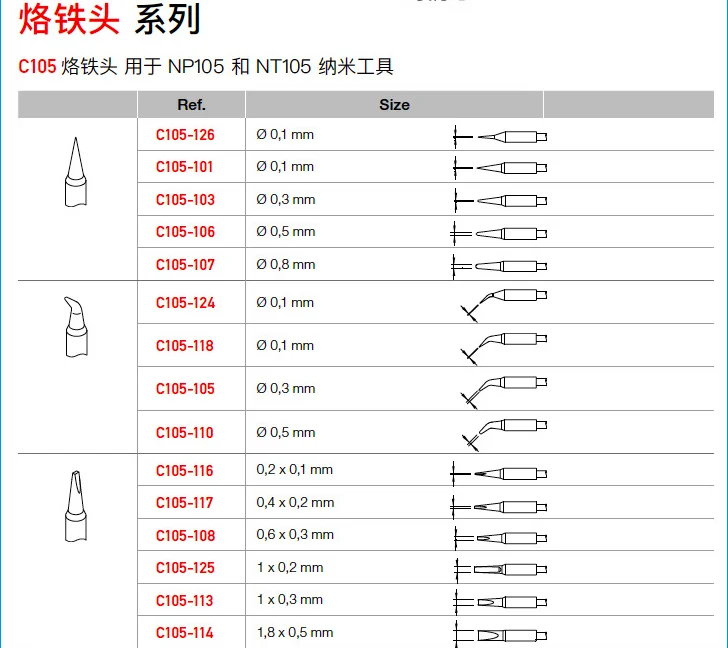Click size Ø 0,3 mm for C105-105

(286, 389)
